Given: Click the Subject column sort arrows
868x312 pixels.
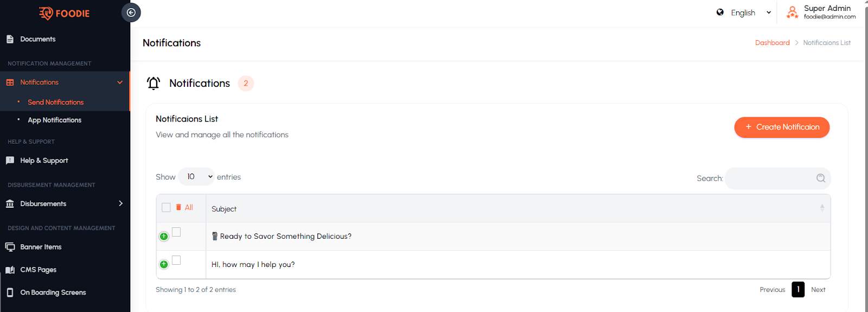Looking at the screenshot, I should click(822, 208).
